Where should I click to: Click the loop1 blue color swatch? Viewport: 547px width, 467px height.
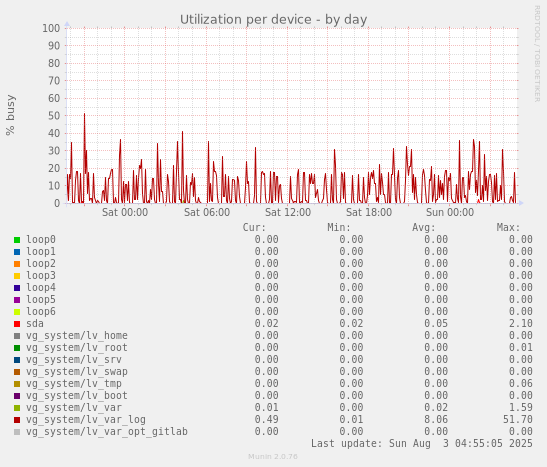coord(17,252)
